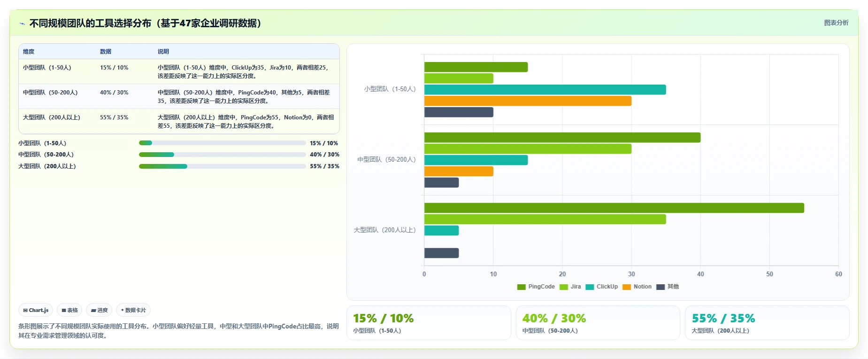Click the description mentioning ClickUp为35
This screenshot has height=359, width=868.
(244, 72)
